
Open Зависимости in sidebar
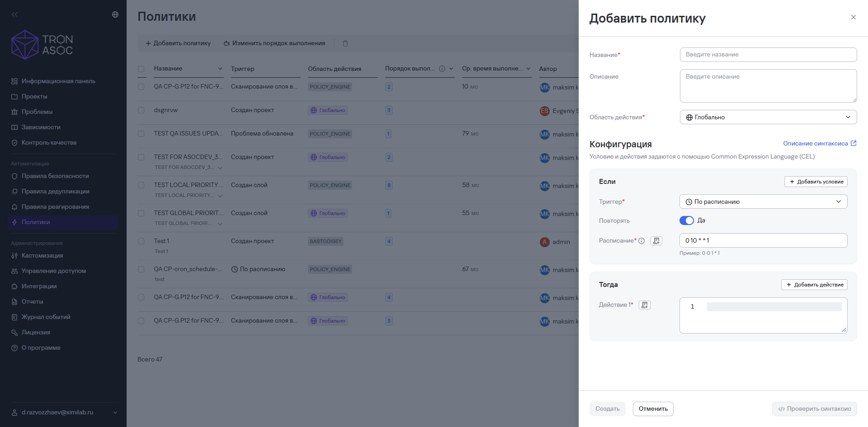point(41,127)
